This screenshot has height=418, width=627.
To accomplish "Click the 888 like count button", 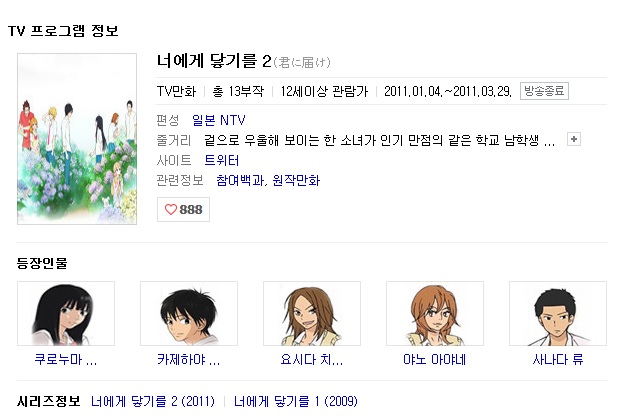I will click(183, 210).
